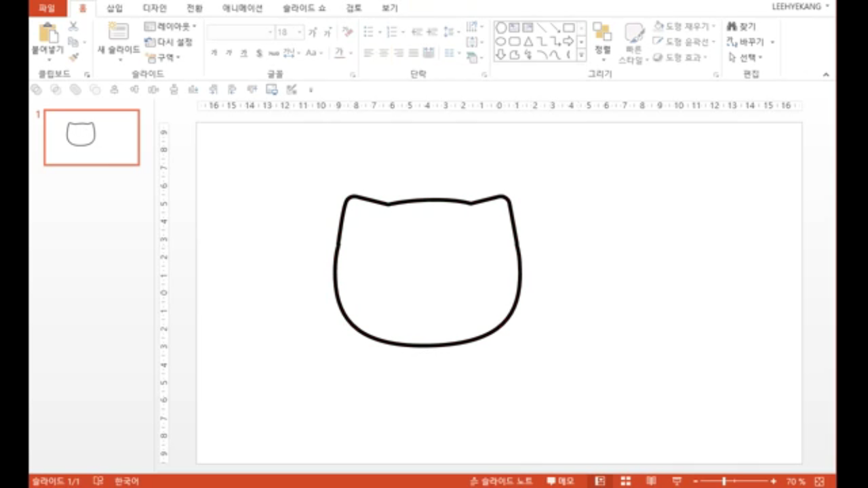Image resolution: width=868 pixels, height=488 pixels.
Task: Align text right in paragraph group
Action: tap(399, 53)
